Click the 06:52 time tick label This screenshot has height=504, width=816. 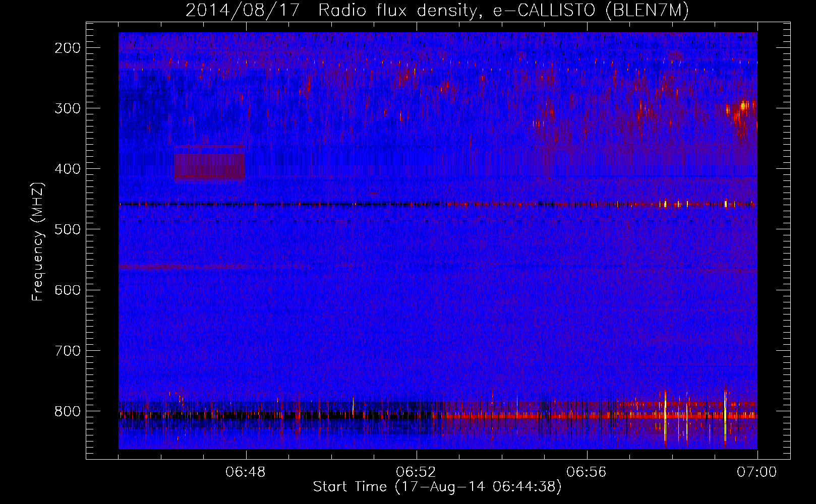click(416, 472)
